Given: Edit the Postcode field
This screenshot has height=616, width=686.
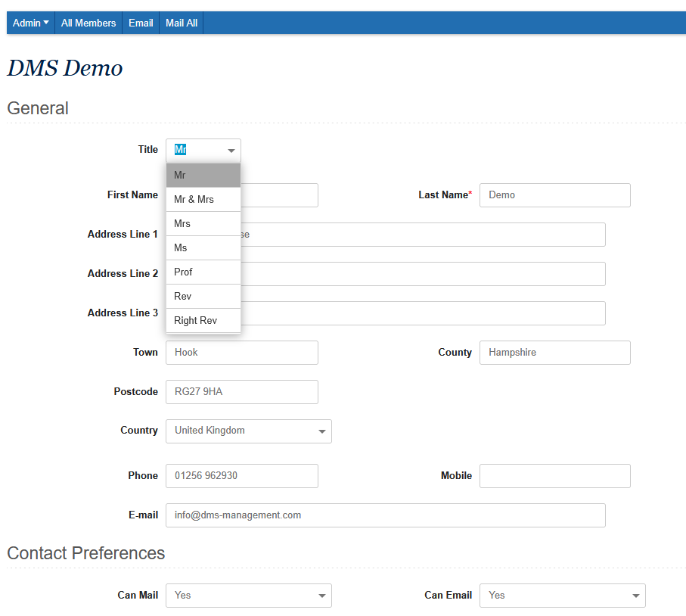Looking at the screenshot, I should (241, 392).
